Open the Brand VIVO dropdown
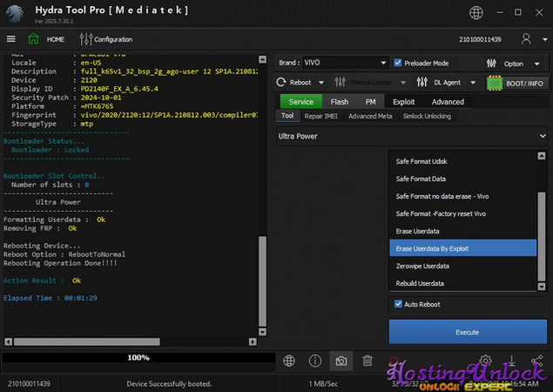Image resolution: width=553 pixels, height=392 pixels. point(333,63)
